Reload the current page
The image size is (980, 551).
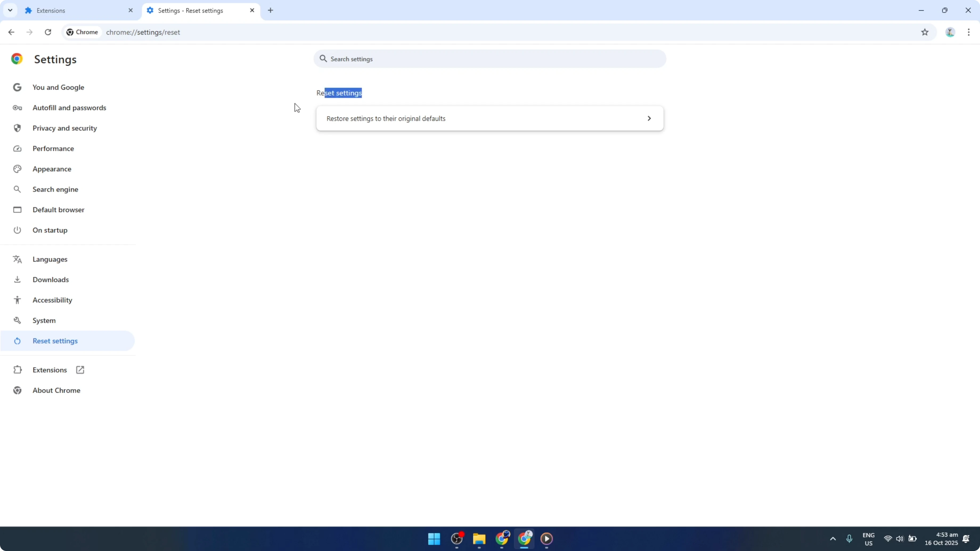[48, 32]
